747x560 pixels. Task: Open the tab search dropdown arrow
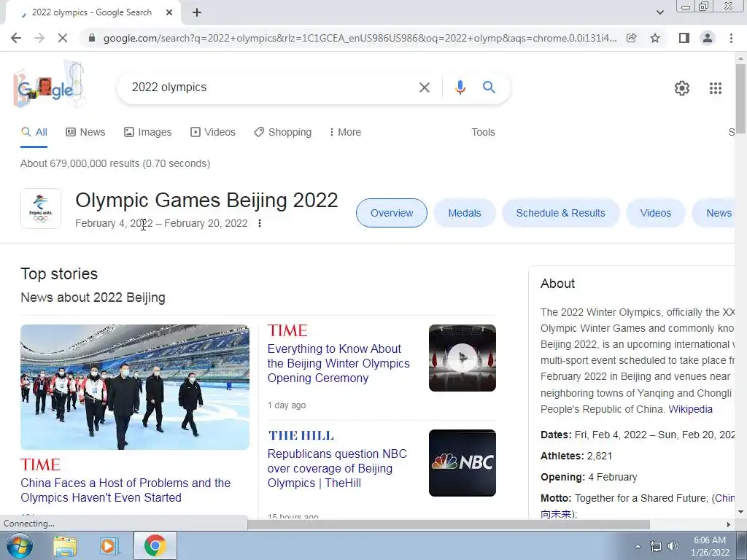tap(659, 13)
